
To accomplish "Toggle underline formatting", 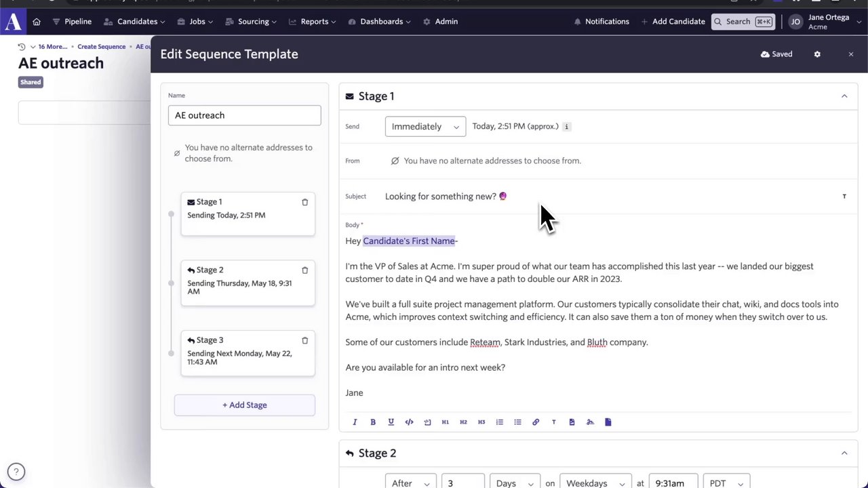I will (x=391, y=422).
